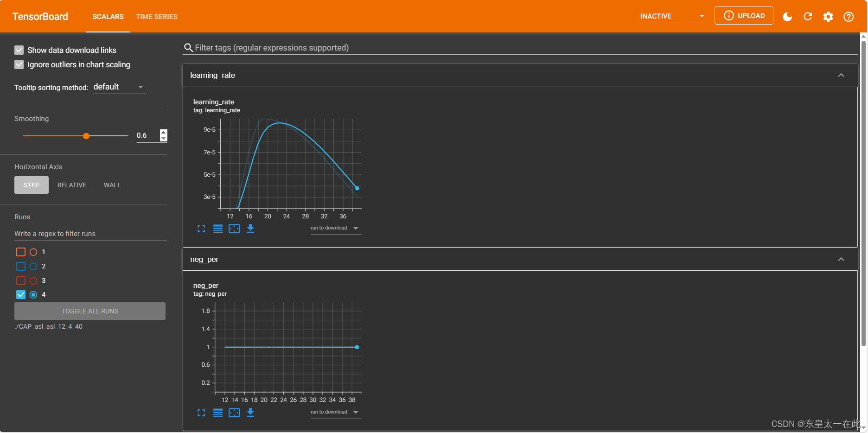868x433 pixels.
Task: Click the UPLOAD button
Action: click(x=744, y=16)
